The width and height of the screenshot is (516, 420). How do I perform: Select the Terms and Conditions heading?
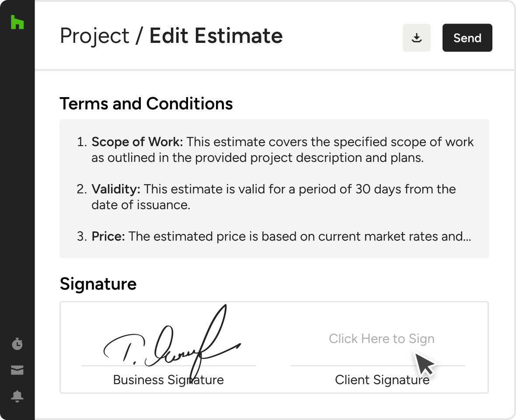tap(146, 104)
